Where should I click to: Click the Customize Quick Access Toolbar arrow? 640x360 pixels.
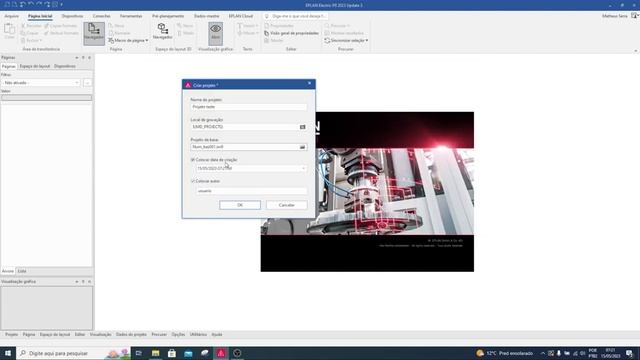pyautogui.click(x=62, y=5)
